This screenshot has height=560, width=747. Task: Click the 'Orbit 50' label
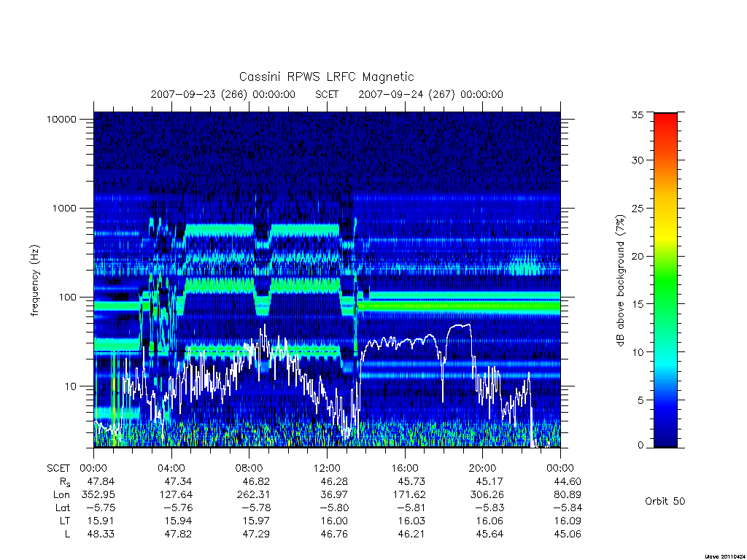[665, 501]
